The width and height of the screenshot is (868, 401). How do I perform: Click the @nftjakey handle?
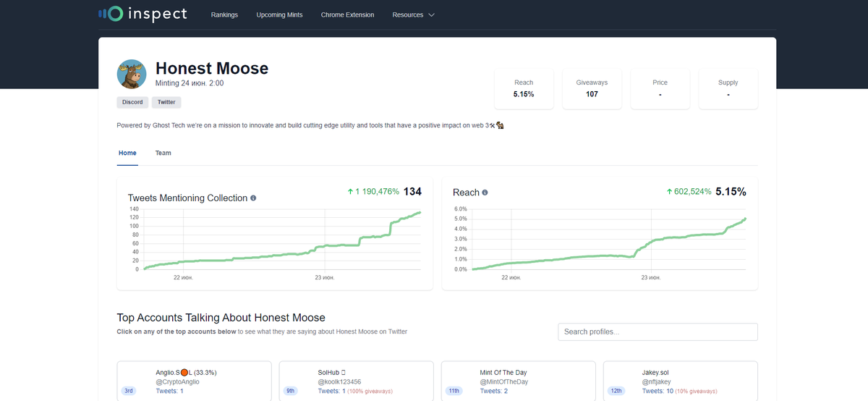click(x=657, y=381)
